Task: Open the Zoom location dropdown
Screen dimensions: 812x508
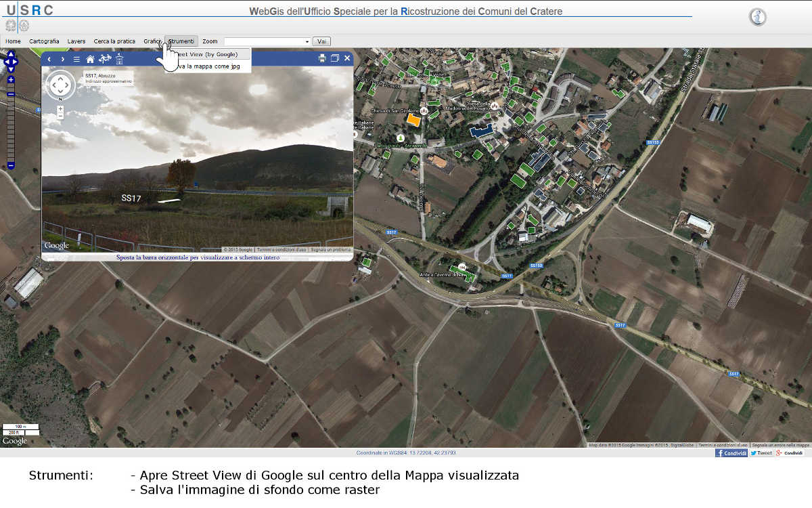Action: coord(267,41)
